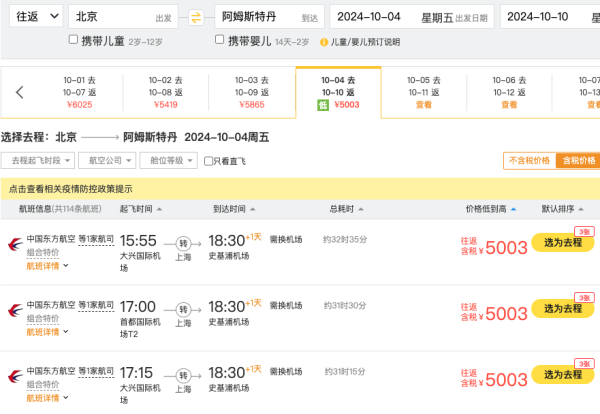Sort by price low to high
The height and width of the screenshot is (414, 600).
click(x=491, y=209)
